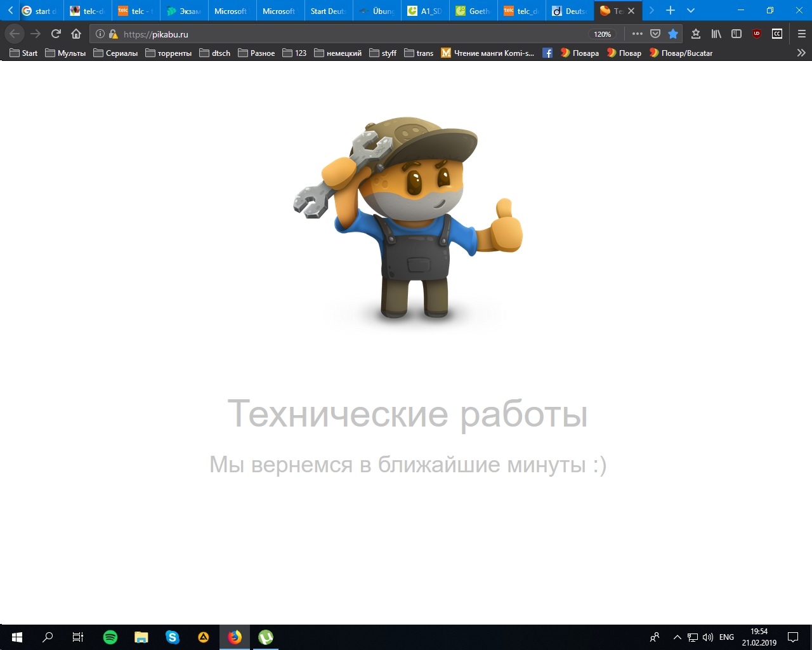Image resolution: width=812 pixels, height=650 pixels.
Task: Open the trans bookmarks folder
Action: (x=418, y=53)
